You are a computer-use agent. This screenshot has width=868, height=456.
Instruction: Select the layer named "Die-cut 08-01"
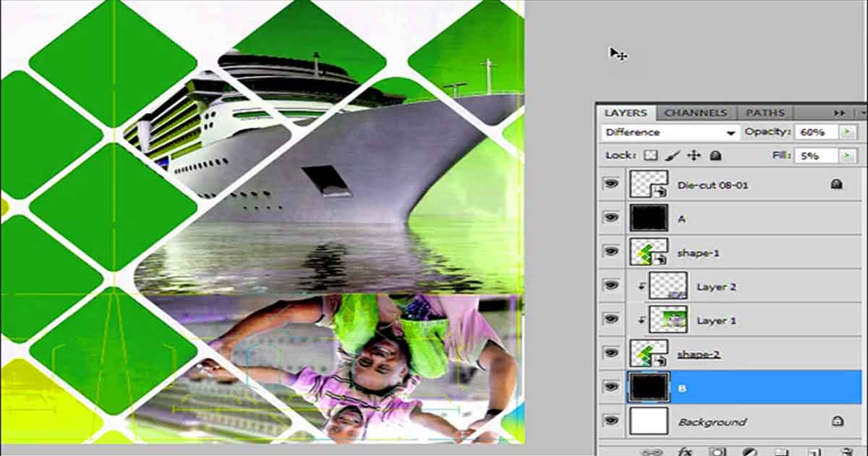pyautogui.click(x=712, y=185)
